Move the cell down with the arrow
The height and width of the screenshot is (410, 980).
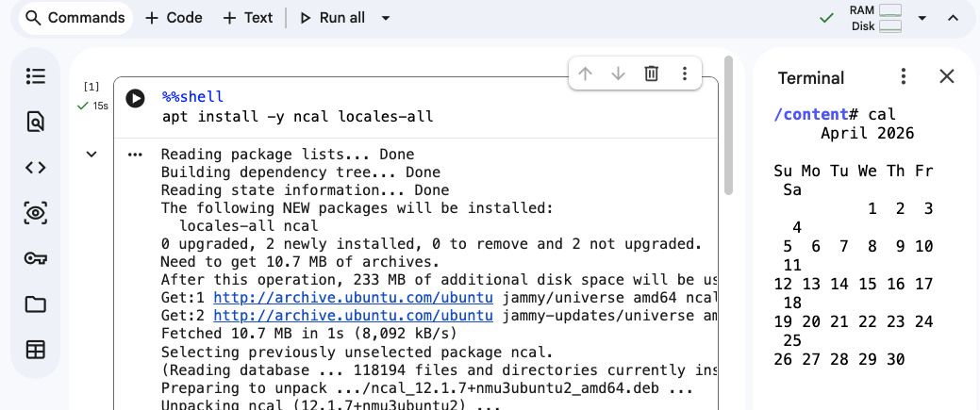tap(618, 74)
